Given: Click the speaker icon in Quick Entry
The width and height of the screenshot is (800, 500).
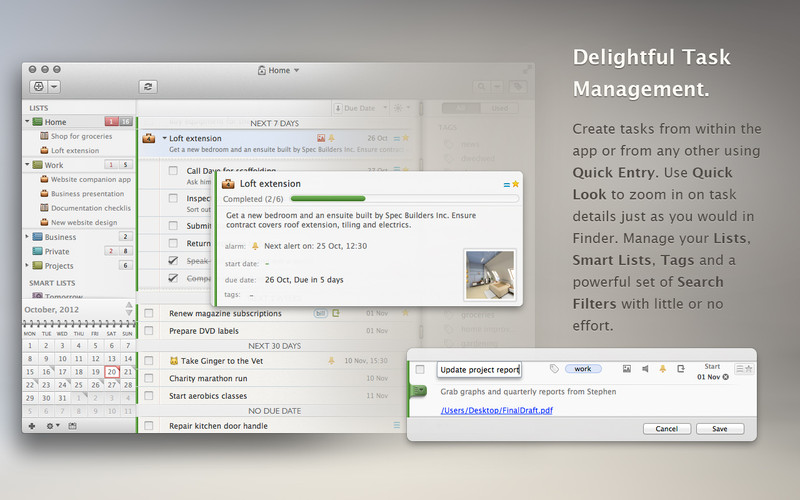Looking at the screenshot, I should 644,369.
